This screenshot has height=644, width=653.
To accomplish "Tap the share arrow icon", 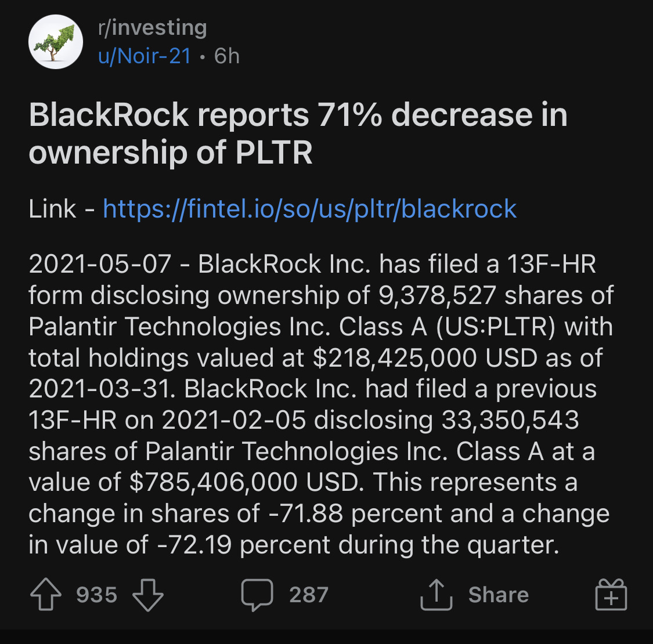I will click(x=436, y=595).
